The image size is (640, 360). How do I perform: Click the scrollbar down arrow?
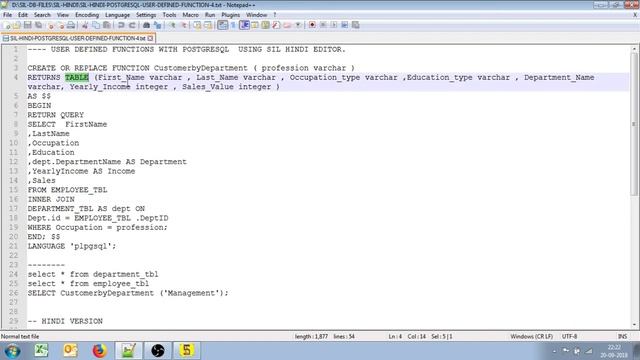point(634,325)
